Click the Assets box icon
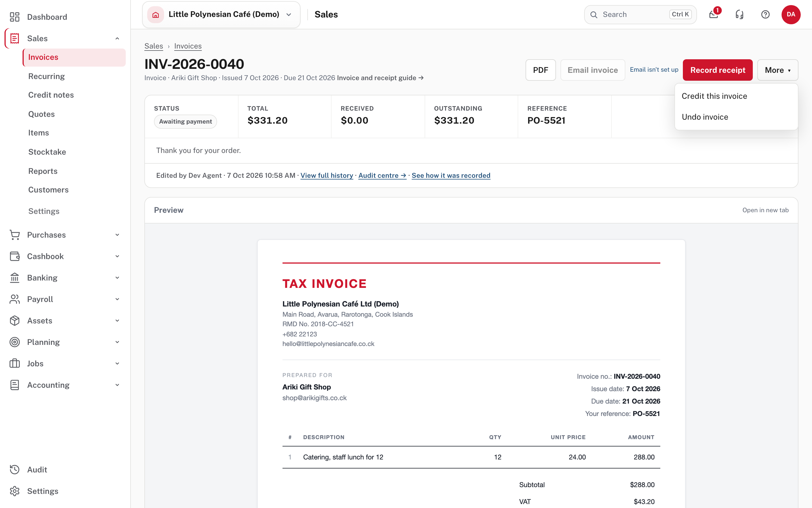This screenshot has width=812, height=508. 14,321
